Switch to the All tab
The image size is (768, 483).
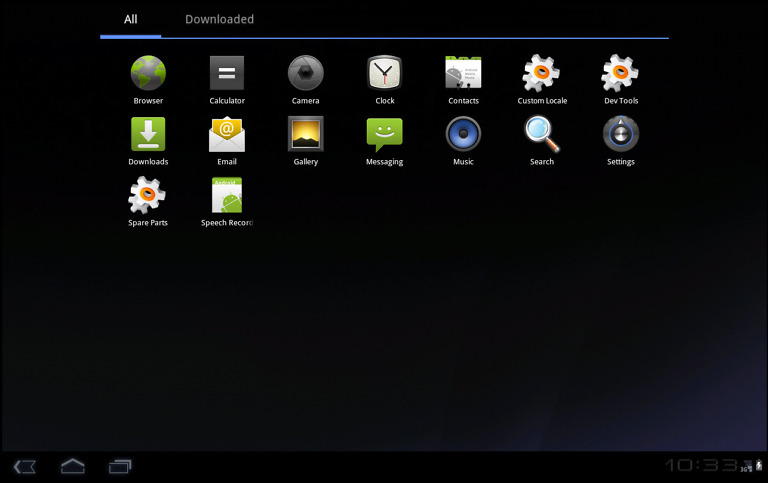[130, 20]
